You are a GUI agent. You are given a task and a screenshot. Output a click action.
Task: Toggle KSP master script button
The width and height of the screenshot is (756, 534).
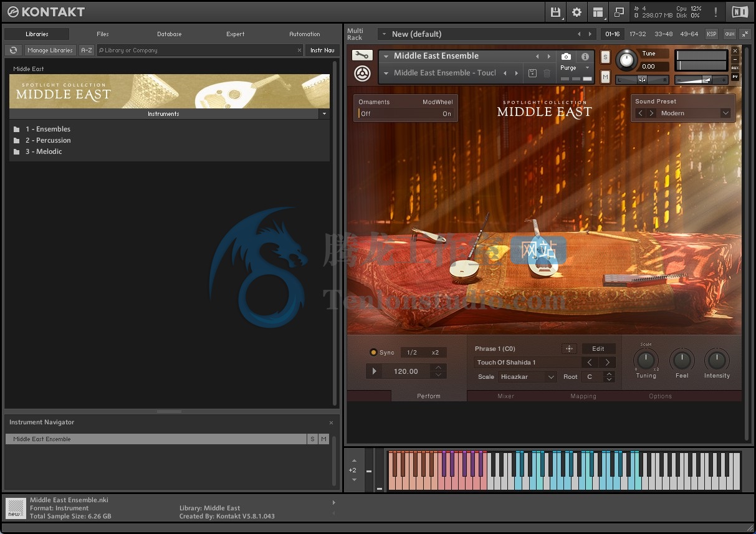pyautogui.click(x=711, y=34)
